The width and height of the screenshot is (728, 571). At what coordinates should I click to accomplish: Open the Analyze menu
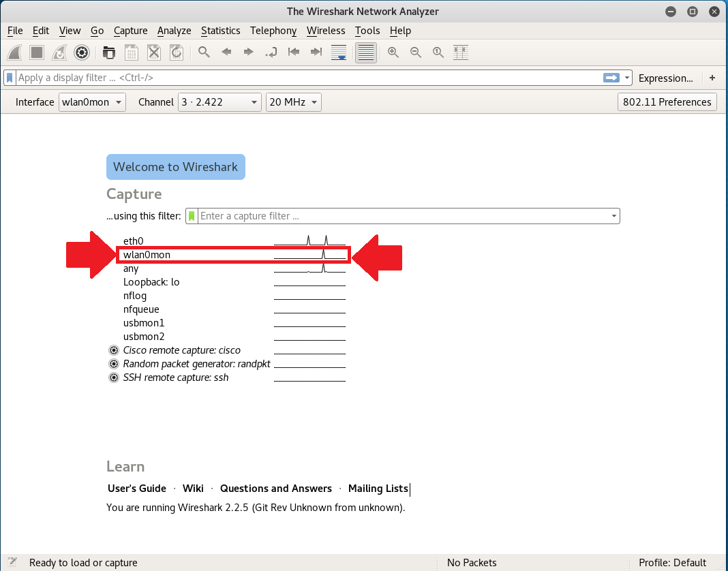tap(174, 31)
